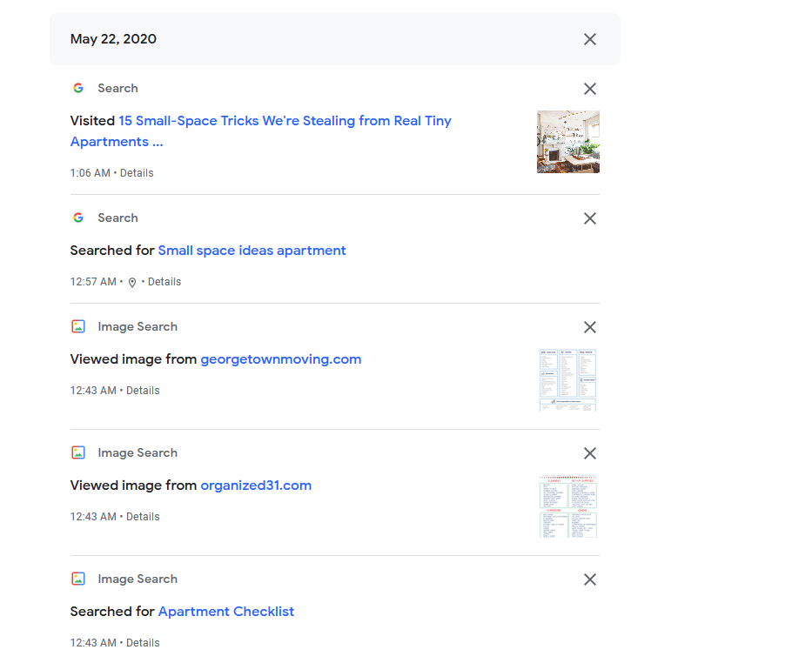Delete the Small space ideas apartment search
This screenshot has width=812, height=663.
click(x=589, y=218)
